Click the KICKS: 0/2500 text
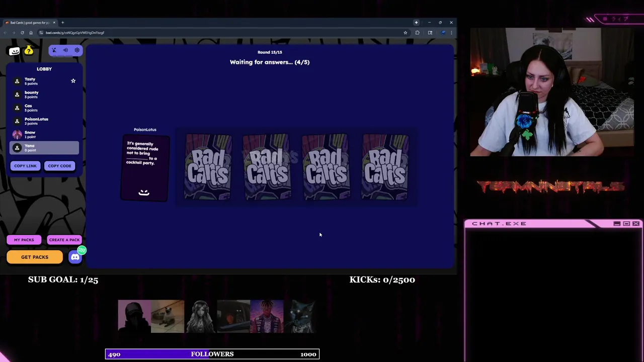 click(x=382, y=280)
